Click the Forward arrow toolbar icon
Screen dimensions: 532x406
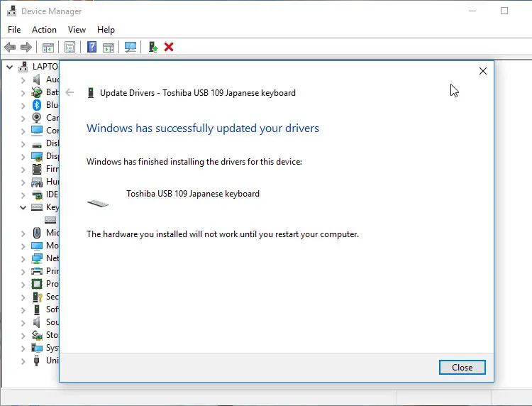(26, 47)
